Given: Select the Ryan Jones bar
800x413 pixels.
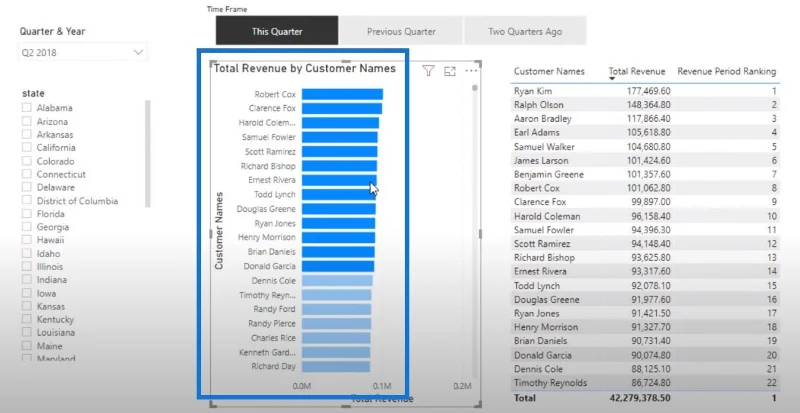Looking at the screenshot, I should coord(339,223).
